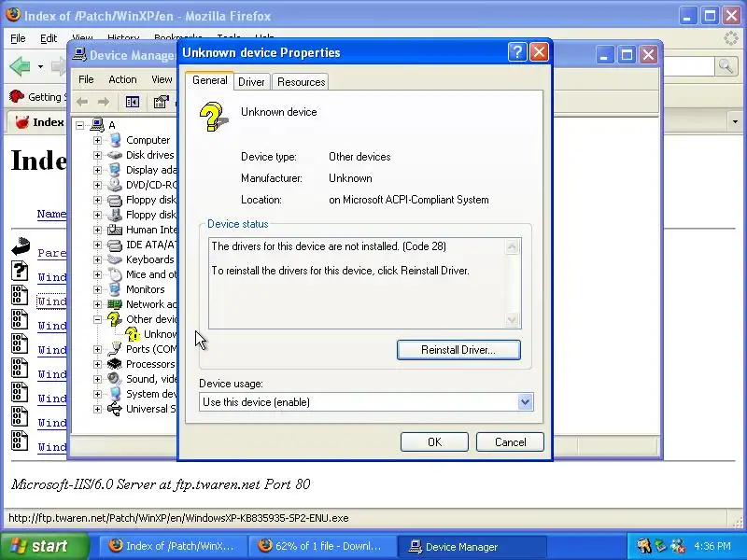747x560 pixels.
Task: Select the Universal Serial Bus controllers icon
Action: point(115,409)
